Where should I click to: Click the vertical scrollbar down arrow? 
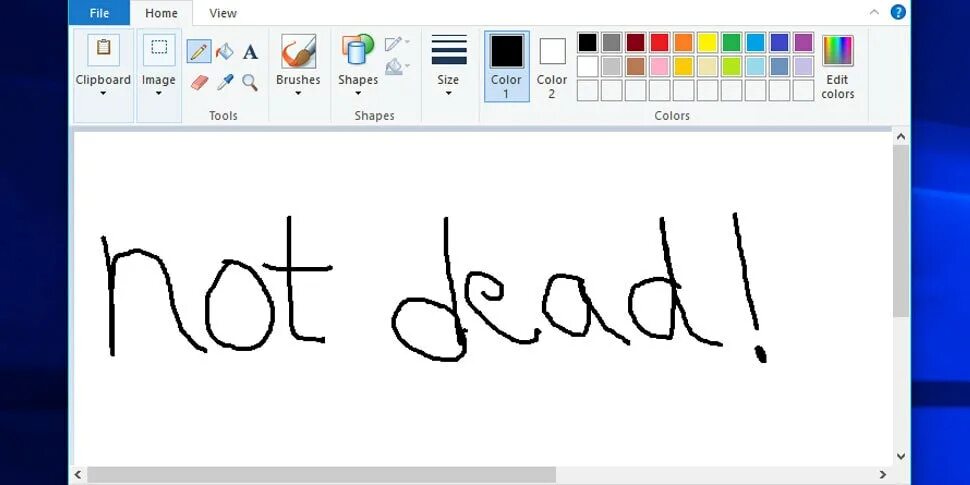coord(901,457)
